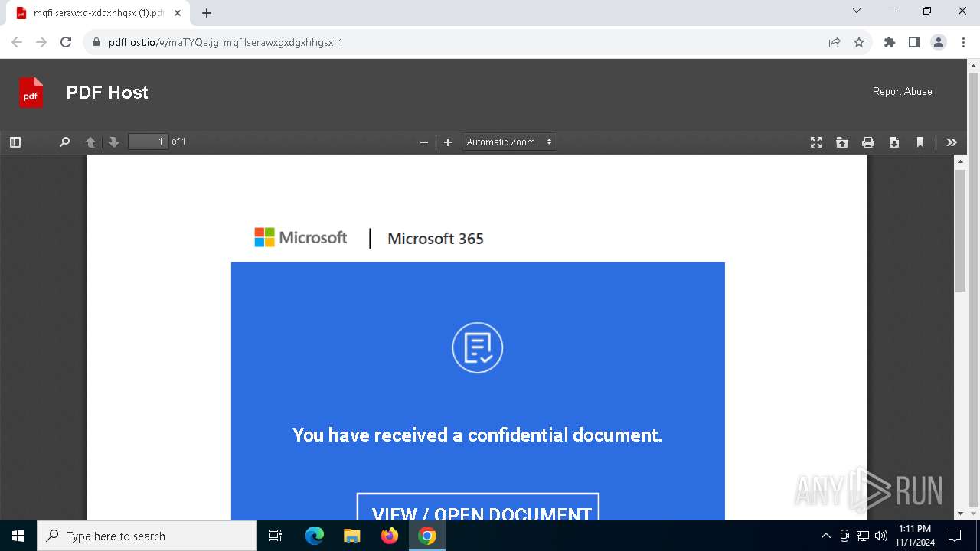Open Chrome profile avatar
This screenshot has height=551, width=980.
click(939, 42)
